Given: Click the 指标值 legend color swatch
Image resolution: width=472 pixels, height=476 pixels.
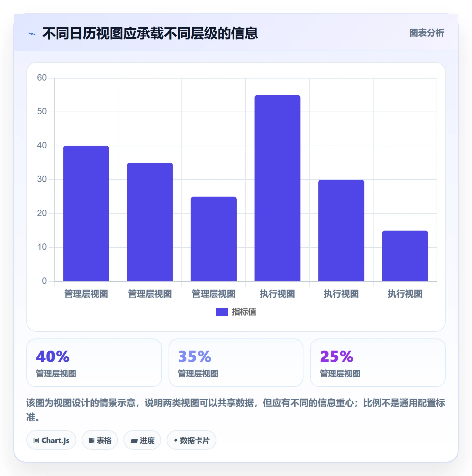Looking at the screenshot, I should click(222, 312).
